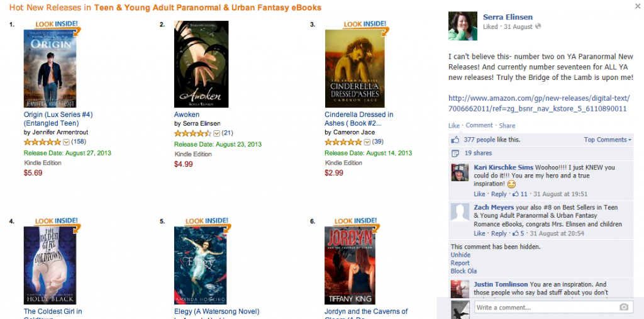Screen dimensions: 644x319
Task: Close the photo viewer with the X
Action: click(x=638, y=5)
